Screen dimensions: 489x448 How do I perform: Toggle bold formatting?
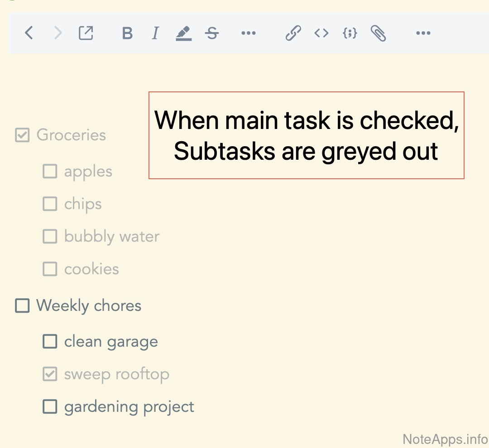click(127, 33)
